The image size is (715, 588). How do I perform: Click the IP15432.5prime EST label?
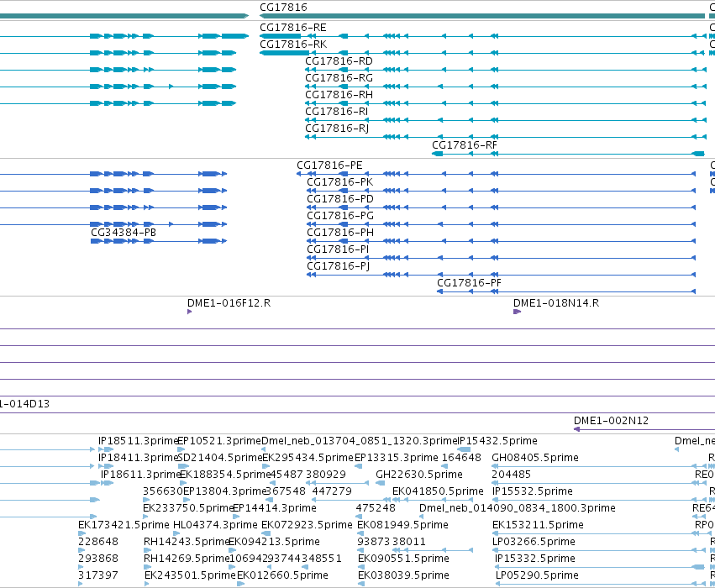pos(497,441)
